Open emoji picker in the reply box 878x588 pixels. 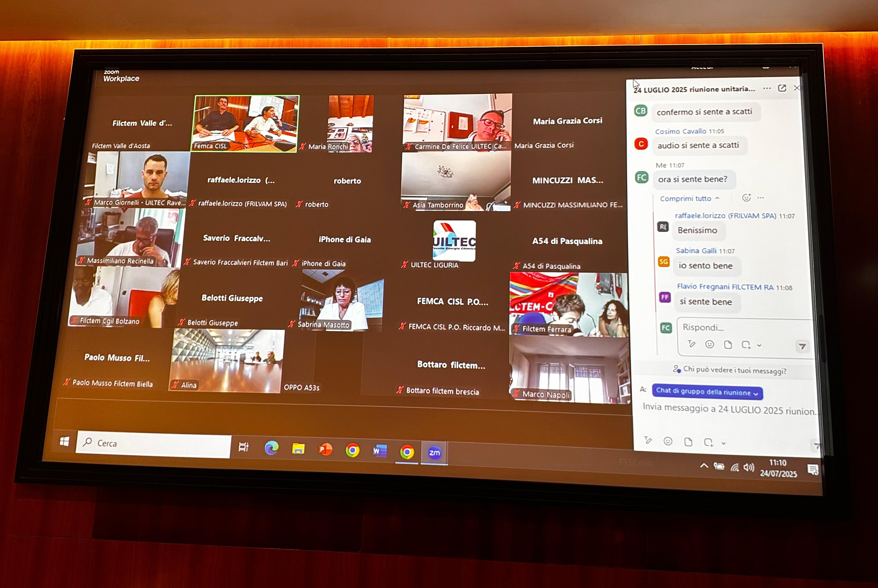pos(709,344)
